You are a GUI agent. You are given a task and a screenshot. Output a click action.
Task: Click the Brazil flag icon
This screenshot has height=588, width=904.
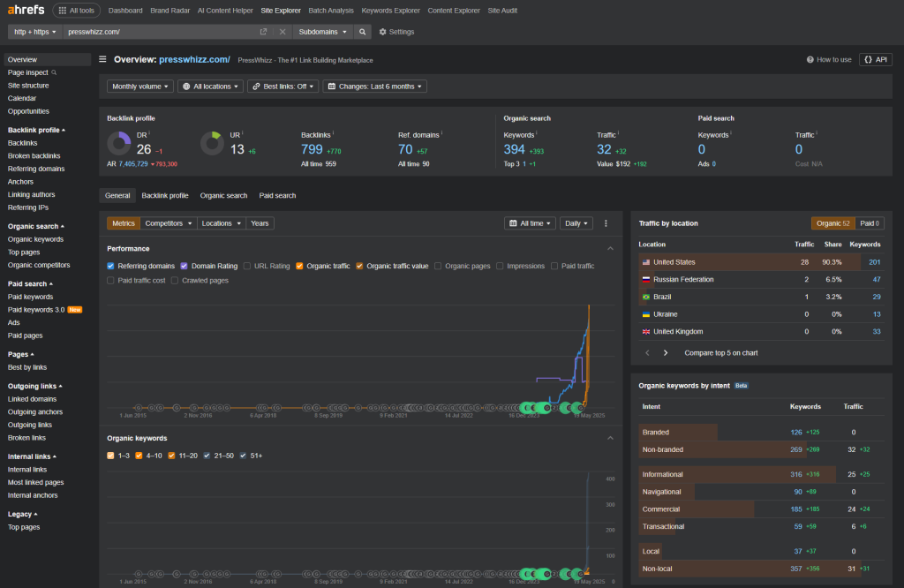(x=645, y=297)
